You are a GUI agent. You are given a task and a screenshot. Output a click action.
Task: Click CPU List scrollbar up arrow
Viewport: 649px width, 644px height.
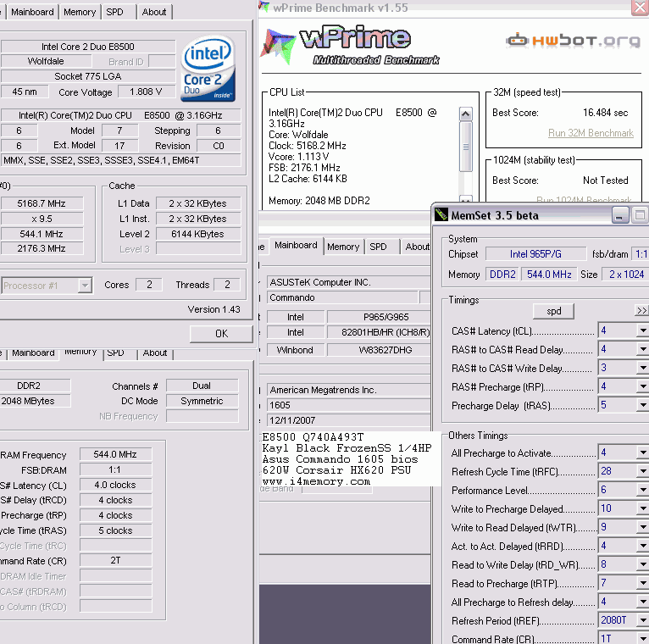(466, 114)
